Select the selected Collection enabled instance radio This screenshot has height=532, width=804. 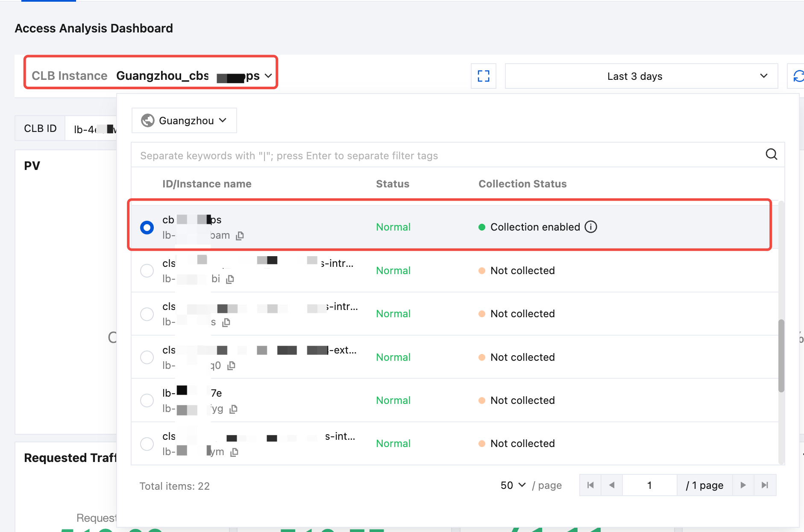click(x=147, y=227)
